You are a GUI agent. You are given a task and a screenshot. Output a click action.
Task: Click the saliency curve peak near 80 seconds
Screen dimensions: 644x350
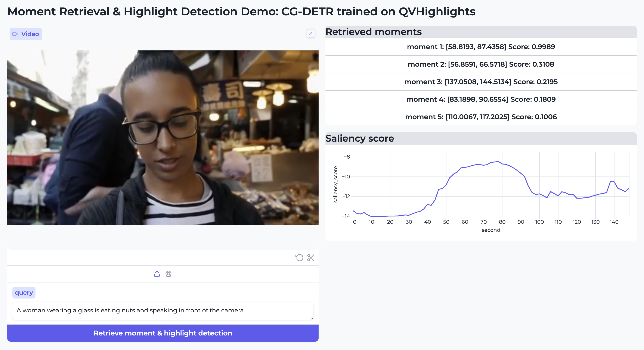click(x=498, y=162)
